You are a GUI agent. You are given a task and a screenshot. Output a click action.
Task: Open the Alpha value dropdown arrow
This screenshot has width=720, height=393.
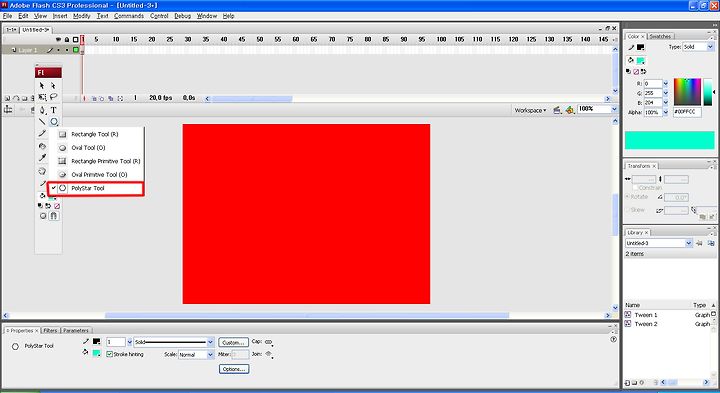pyautogui.click(x=665, y=112)
